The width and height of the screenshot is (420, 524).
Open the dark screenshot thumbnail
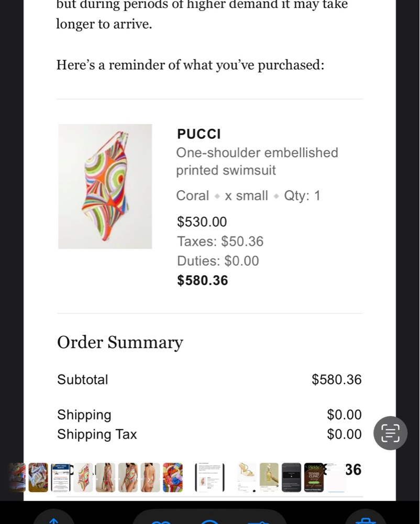292,477
